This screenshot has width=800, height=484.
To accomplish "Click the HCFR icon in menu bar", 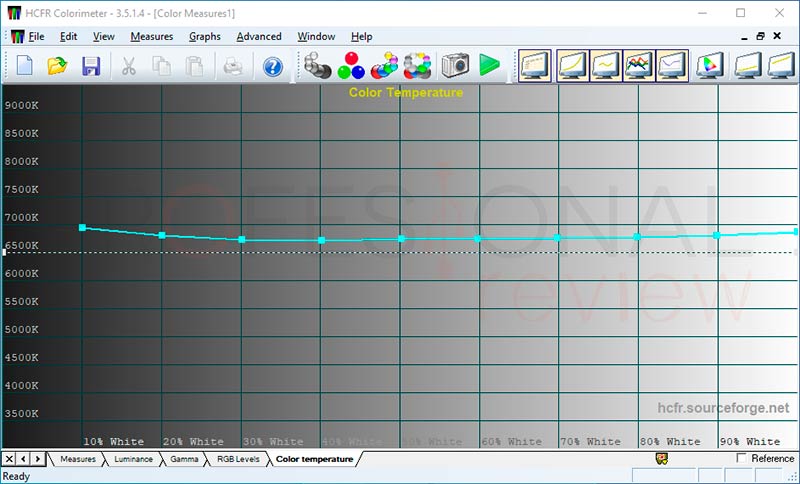I will [17, 37].
